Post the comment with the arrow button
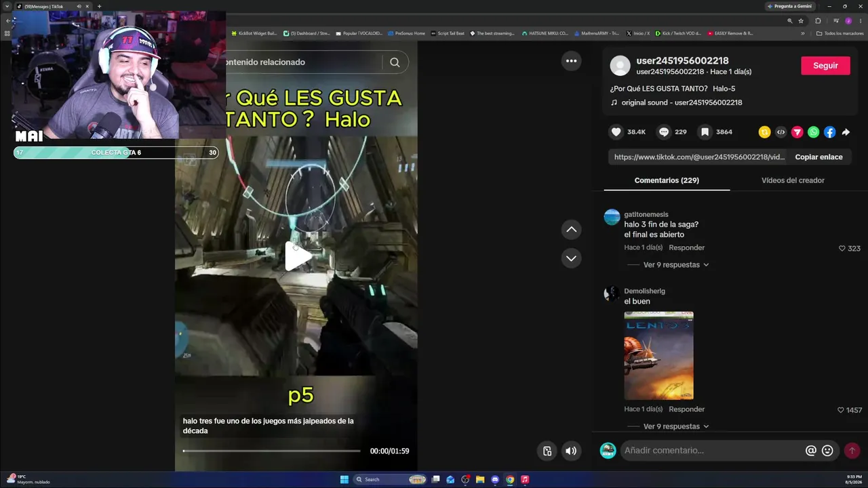Image resolution: width=868 pixels, height=488 pixels. [x=852, y=451]
